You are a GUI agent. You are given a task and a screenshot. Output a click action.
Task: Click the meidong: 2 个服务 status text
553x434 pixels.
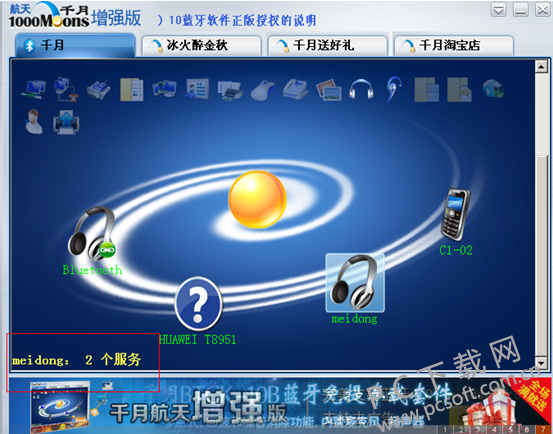click(x=76, y=360)
